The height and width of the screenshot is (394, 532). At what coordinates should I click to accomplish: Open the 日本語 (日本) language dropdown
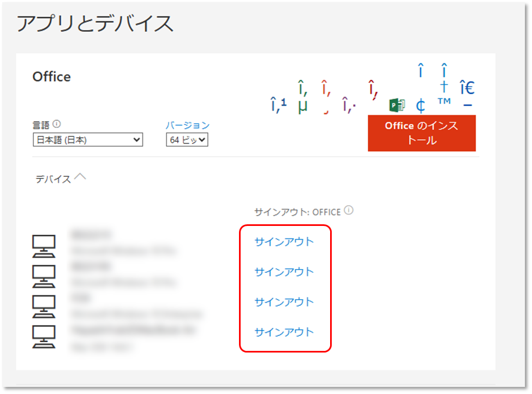point(88,140)
